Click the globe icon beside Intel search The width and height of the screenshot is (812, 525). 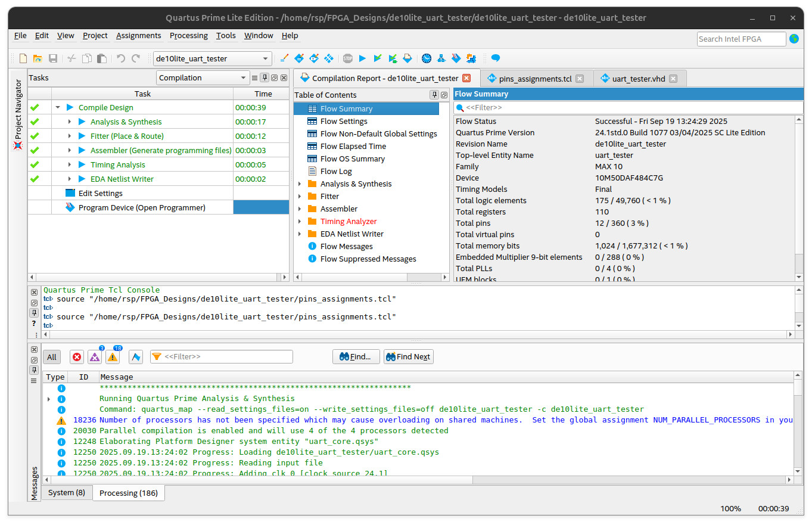[x=794, y=39]
